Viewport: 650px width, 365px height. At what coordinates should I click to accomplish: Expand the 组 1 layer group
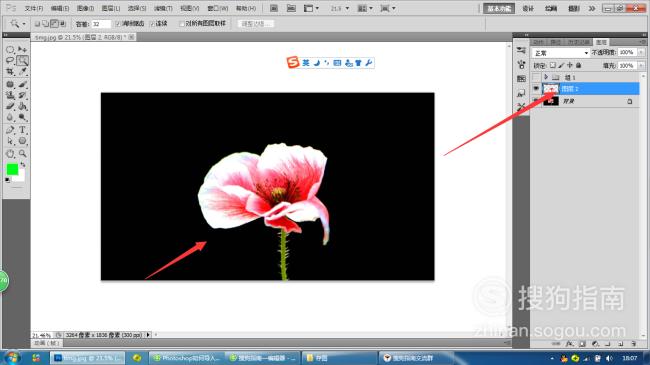tap(546, 77)
